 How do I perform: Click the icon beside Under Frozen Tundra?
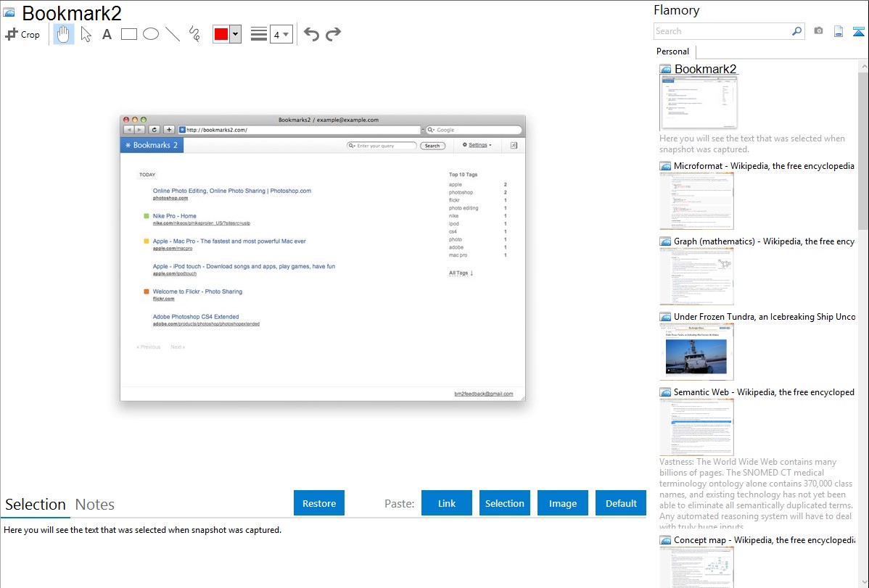point(666,316)
